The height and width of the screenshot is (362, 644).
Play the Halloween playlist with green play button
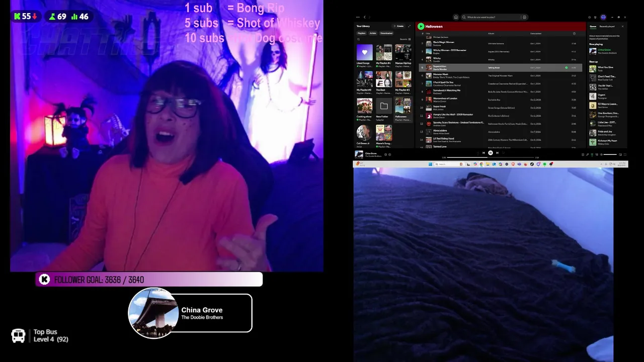pyautogui.click(x=421, y=26)
